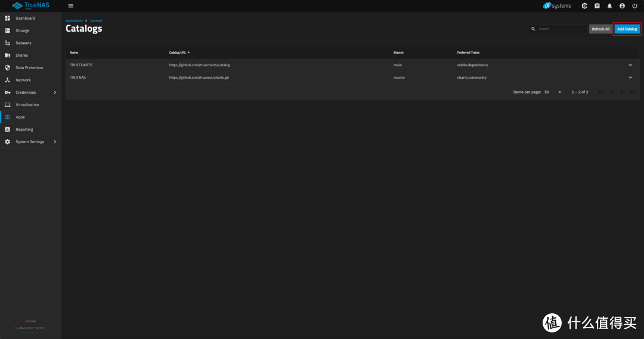Sort by Catalog URL arrow
Image resolution: width=644 pixels, height=339 pixels.
(x=188, y=53)
